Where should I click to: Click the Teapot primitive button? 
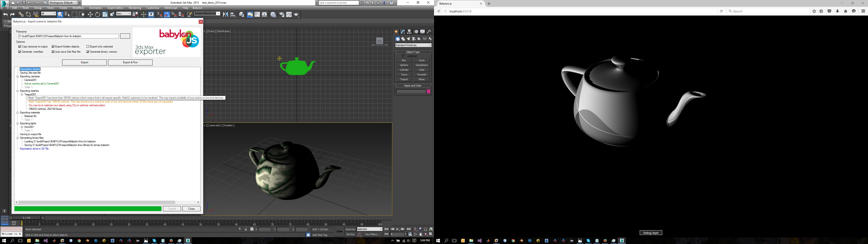tap(404, 79)
